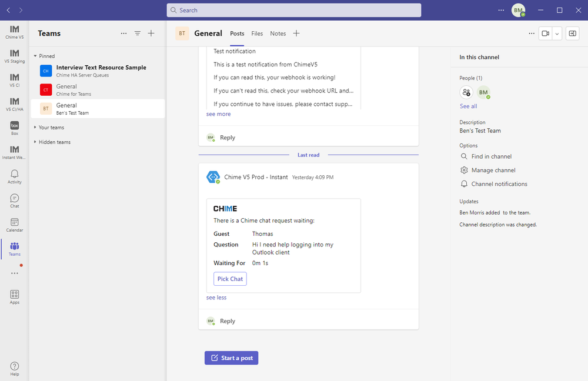Viewport: 588px width, 381px height.
Task: Switch to the Notes tab
Action: tap(278, 34)
